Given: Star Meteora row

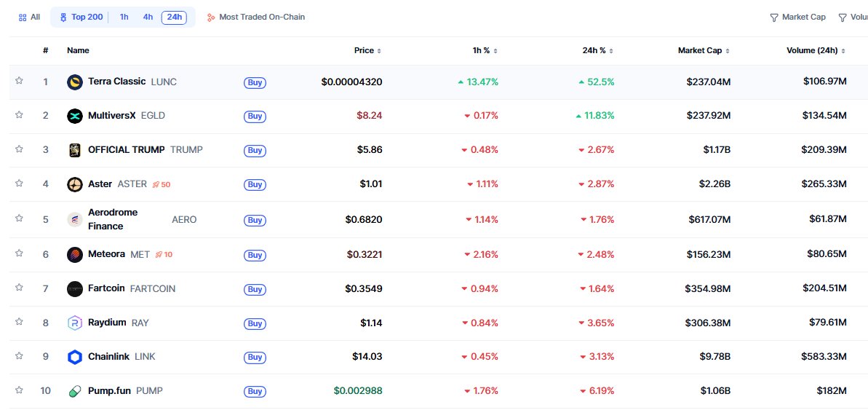Looking at the screenshot, I should click(19, 253).
